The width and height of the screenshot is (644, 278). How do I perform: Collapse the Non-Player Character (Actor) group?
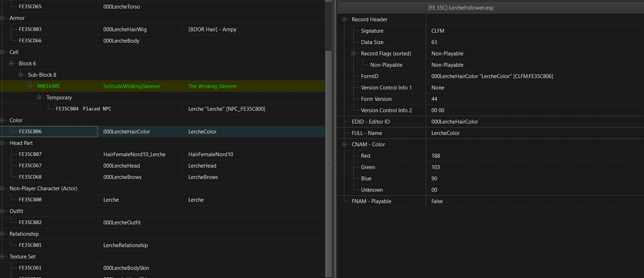coord(2,189)
